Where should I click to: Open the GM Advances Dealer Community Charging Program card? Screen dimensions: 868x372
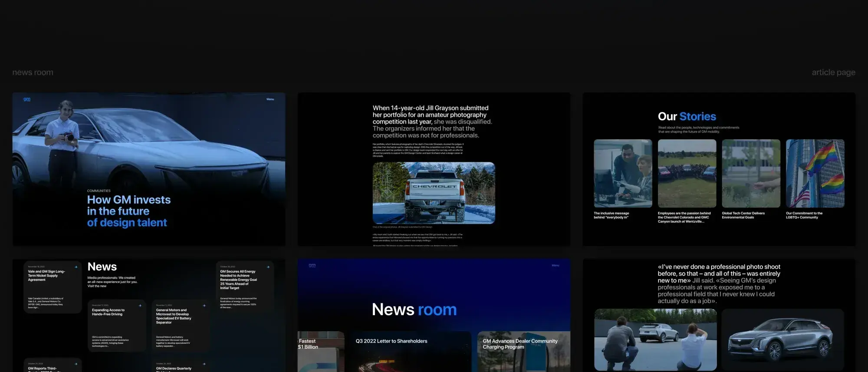(524, 352)
